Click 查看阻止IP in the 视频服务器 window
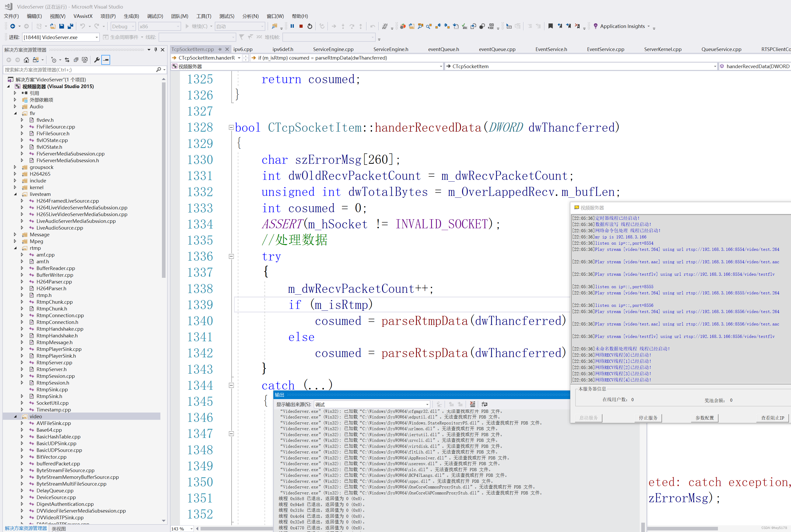Viewport: 791px width, 532px height. click(x=772, y=418)
